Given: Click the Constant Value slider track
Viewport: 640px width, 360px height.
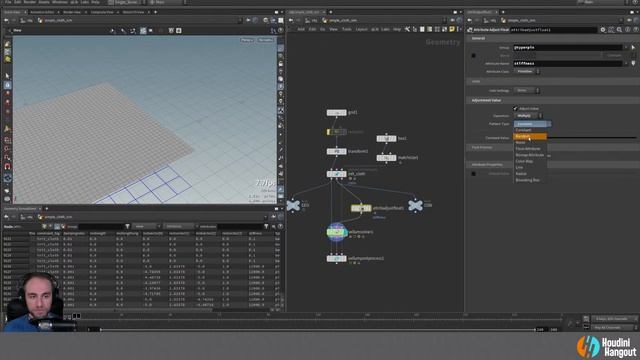Looking at the screenshot, I should click(591, 138).
